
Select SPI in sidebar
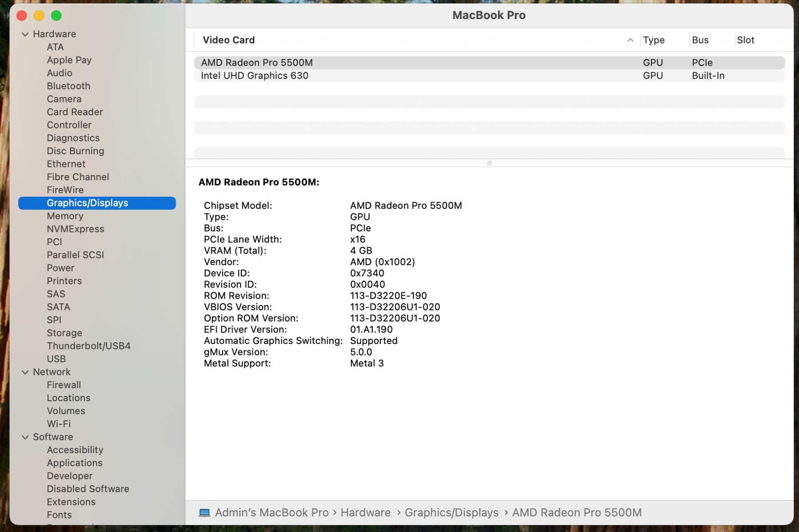pyautogui.click(x=54, y=320)
